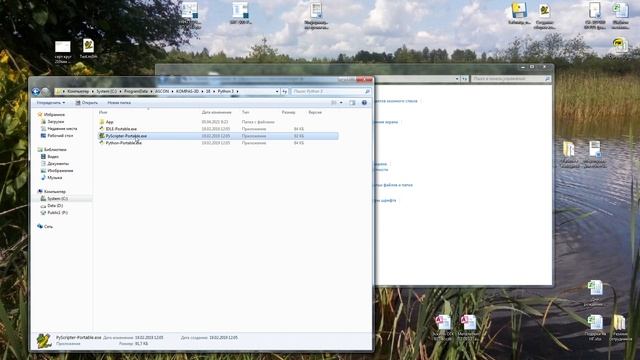This screenshot has height=360, width=640.
Task: Select Избранное in navigation pane
Action: coord(54,115)
